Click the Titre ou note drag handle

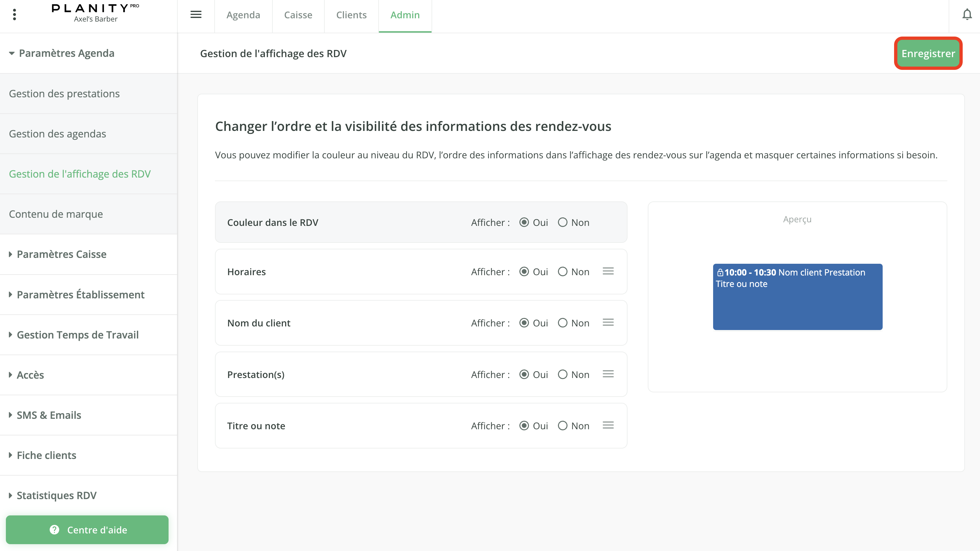[608, 425]
